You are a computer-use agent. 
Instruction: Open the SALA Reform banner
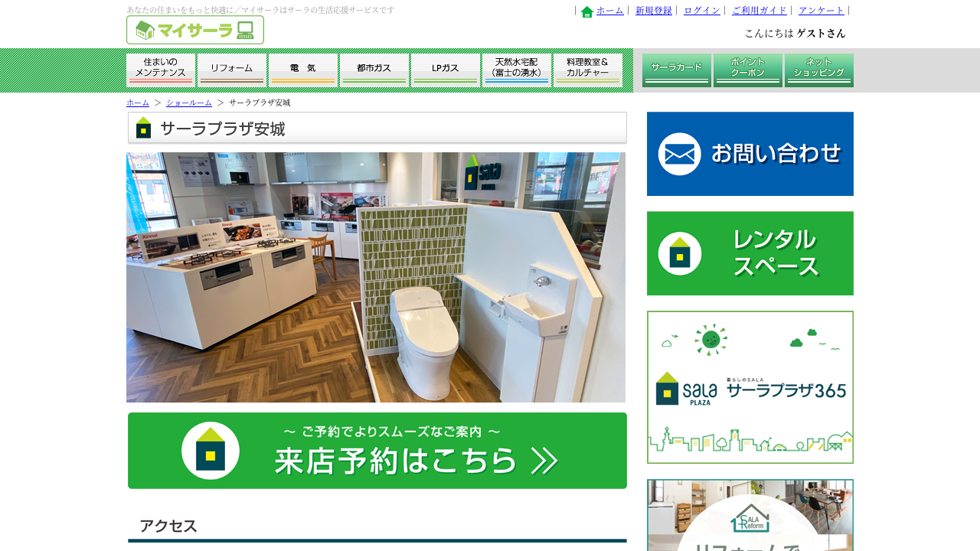pos(750,515)
